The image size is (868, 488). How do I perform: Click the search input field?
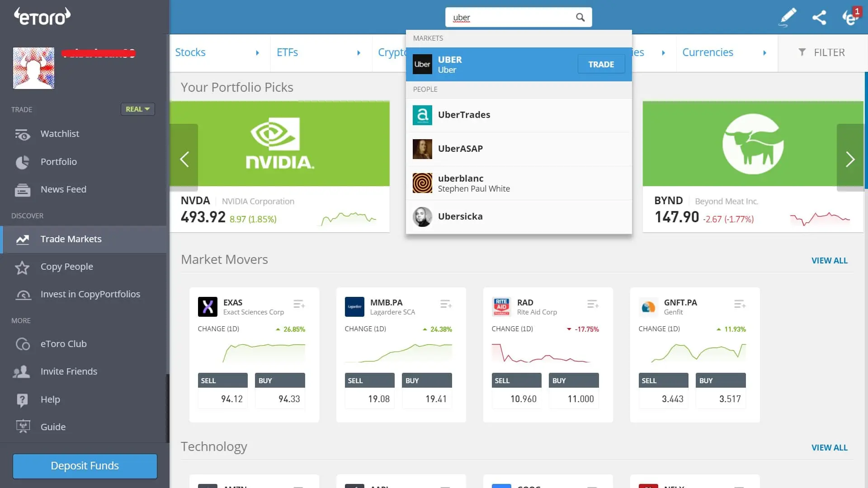519,17
